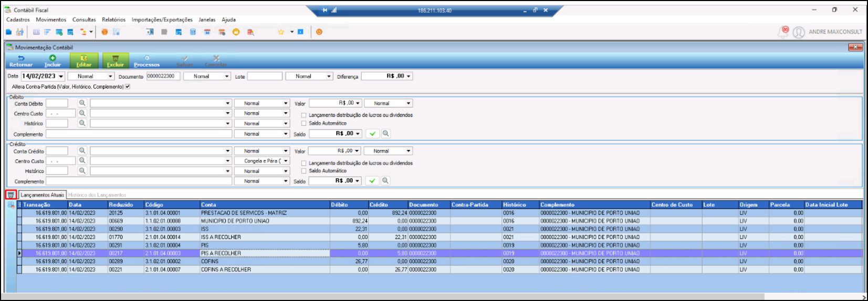This screenshot has height=301, width=868.
Task: Click the Excluir button
Action: point(116,61)
